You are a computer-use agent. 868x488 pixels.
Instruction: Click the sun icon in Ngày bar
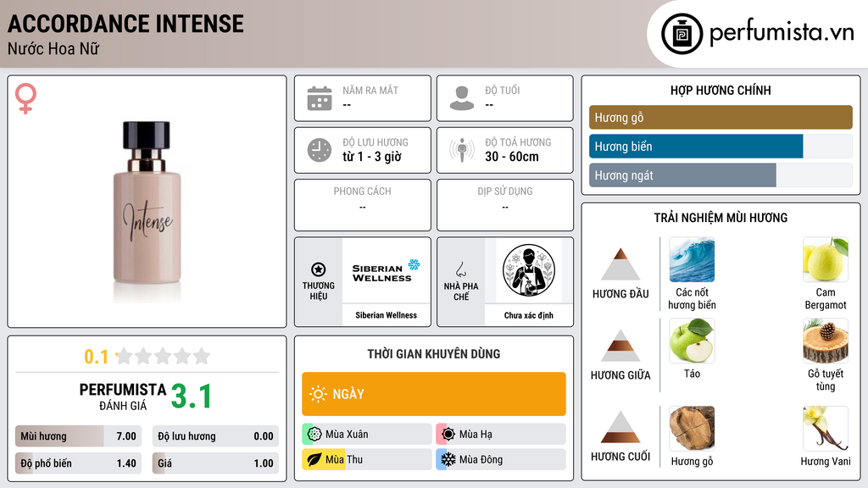(318, 394)
